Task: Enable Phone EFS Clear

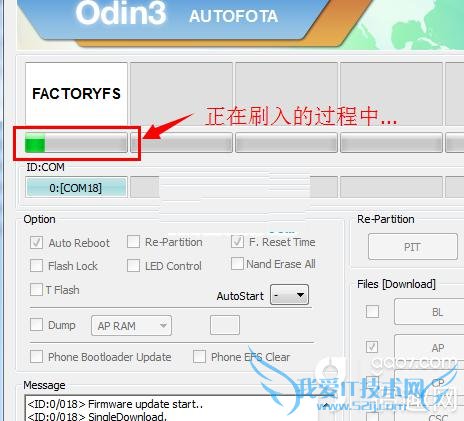Action: [199, 357]
